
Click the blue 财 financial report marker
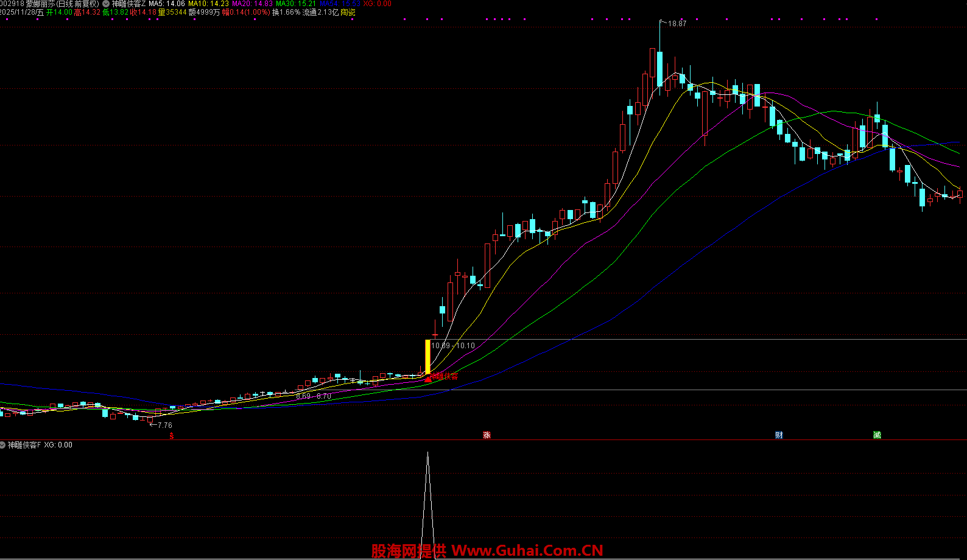pos(779,435)
